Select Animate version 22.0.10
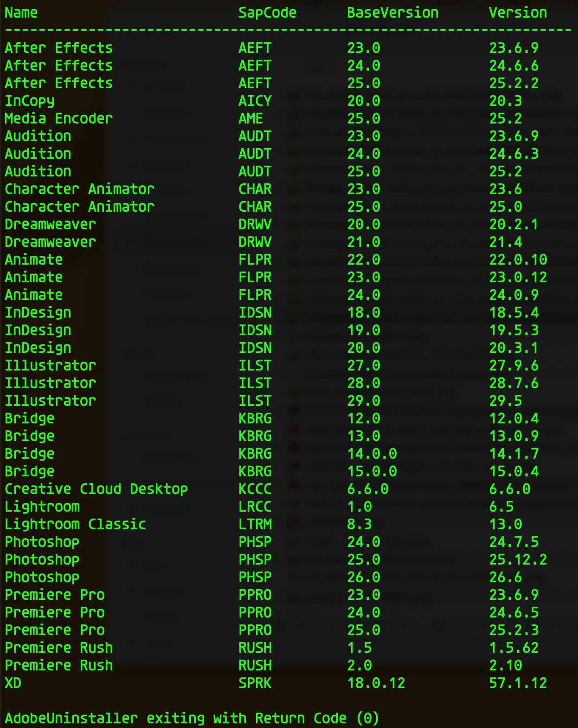Viewport: 578px width, 728px height. 518,260
